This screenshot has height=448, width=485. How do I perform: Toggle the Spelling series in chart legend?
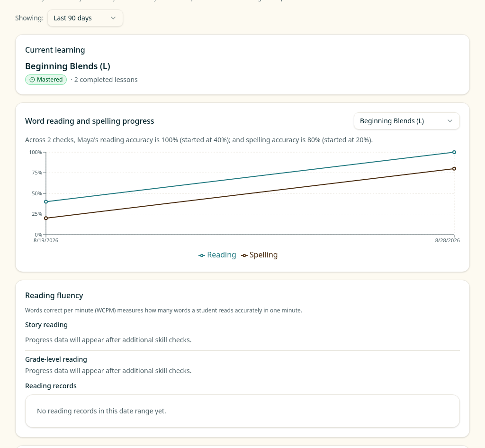pyautogui.click(x=259, y=255)
